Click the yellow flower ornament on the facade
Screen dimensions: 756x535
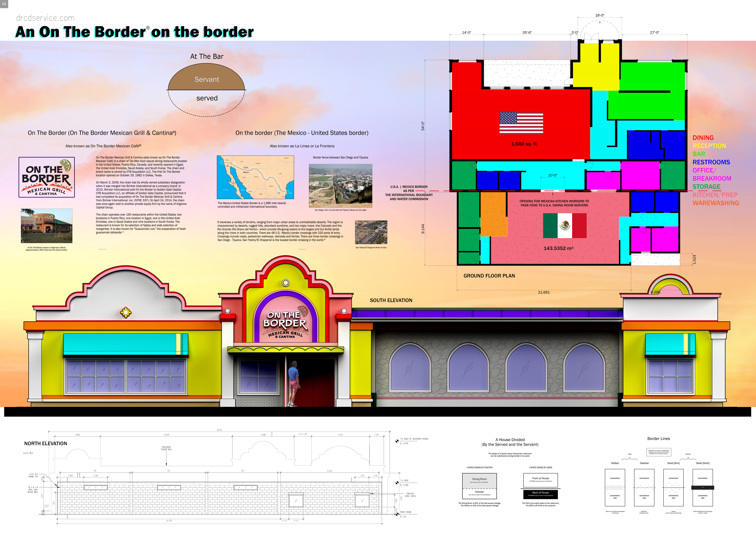pyautogui.click(x=126, y=312)
